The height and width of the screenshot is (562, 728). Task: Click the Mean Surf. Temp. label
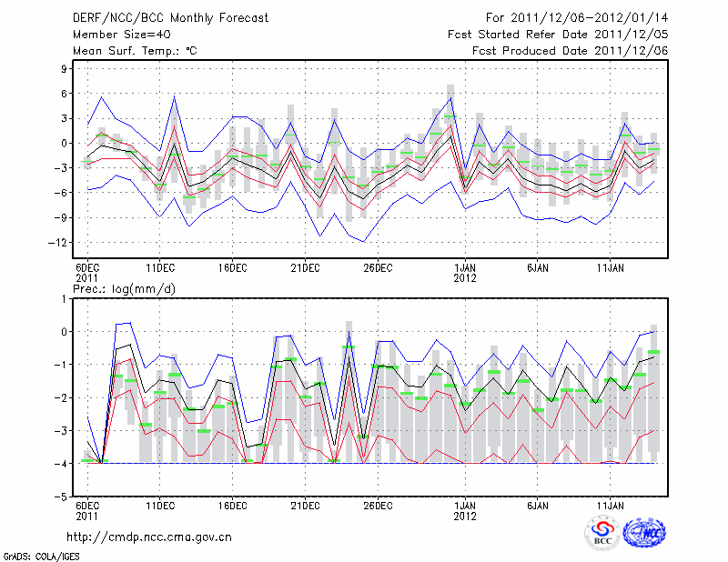click(x=135, y=51)
